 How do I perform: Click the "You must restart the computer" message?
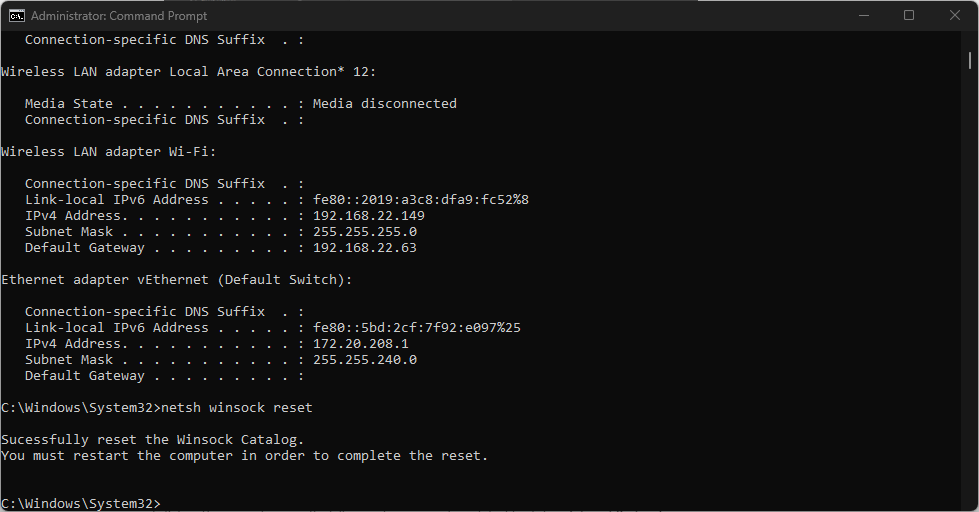pos(244,456)
